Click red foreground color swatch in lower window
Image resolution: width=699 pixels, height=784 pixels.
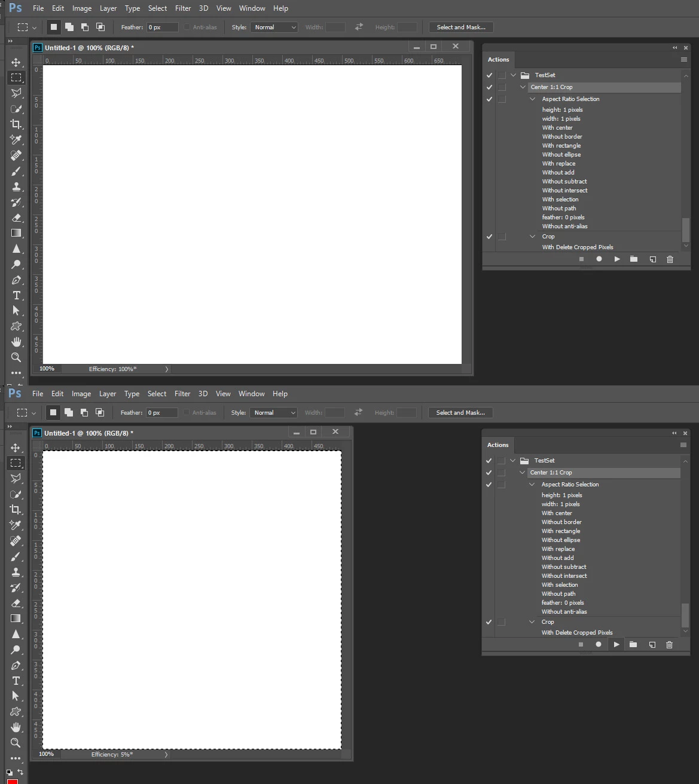[x=13, y=781]
